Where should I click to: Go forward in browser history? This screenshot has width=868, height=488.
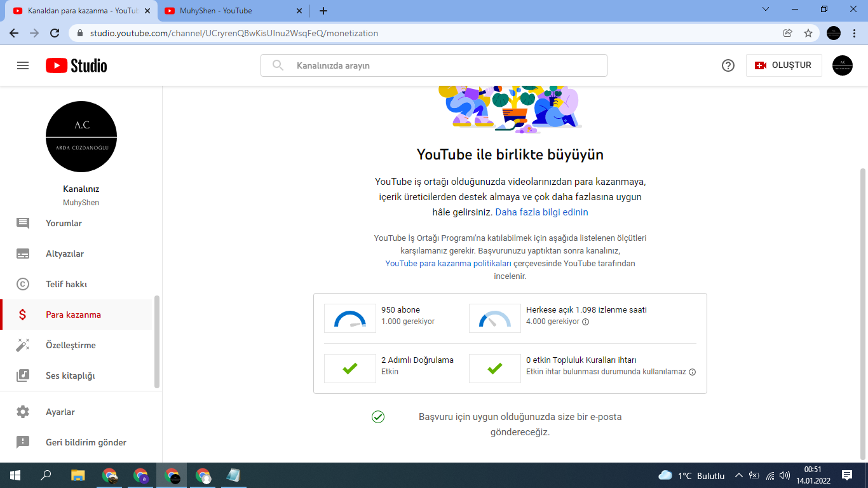click(34, 33)
